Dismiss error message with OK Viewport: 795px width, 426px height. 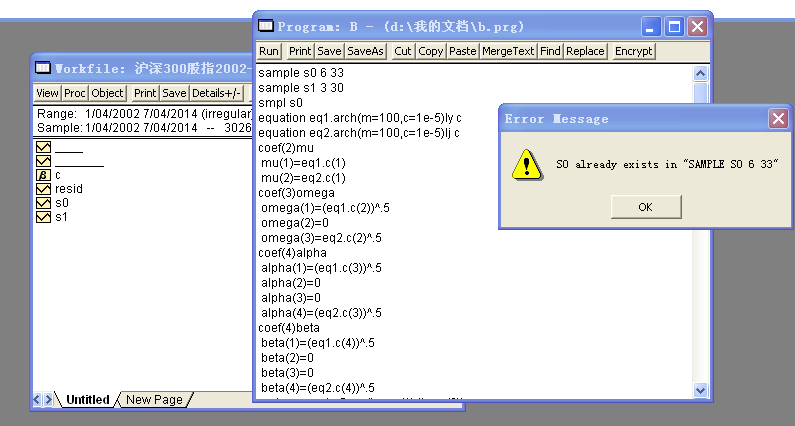pyautogui.click(x=645, y=207)
